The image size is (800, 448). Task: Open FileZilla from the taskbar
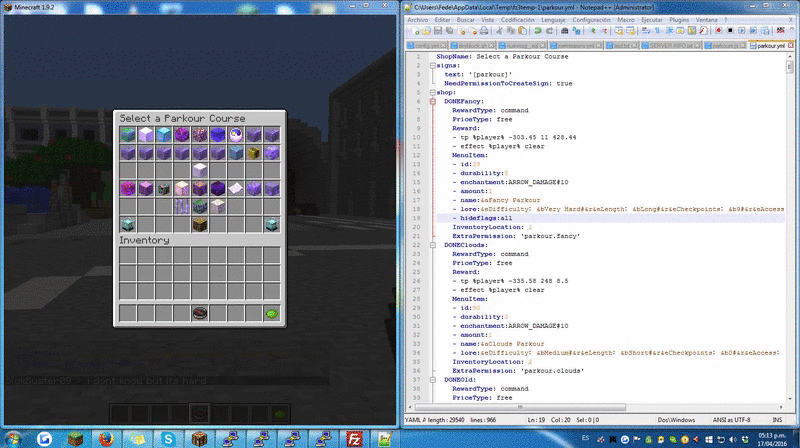tap(354, 438)
